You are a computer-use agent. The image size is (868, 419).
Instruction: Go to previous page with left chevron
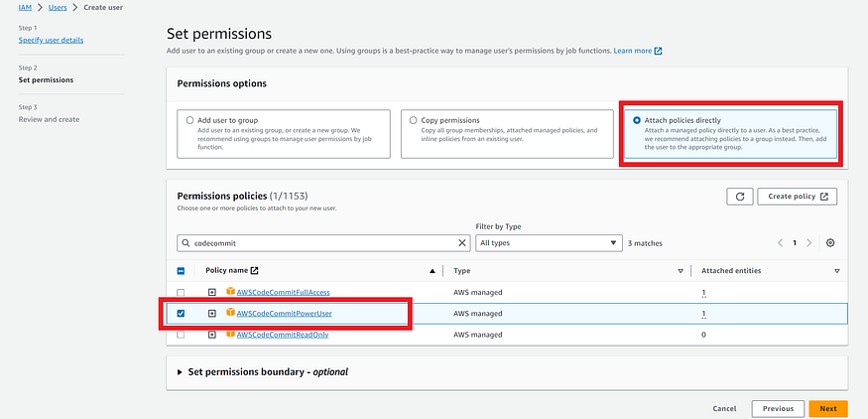point(780,242)
